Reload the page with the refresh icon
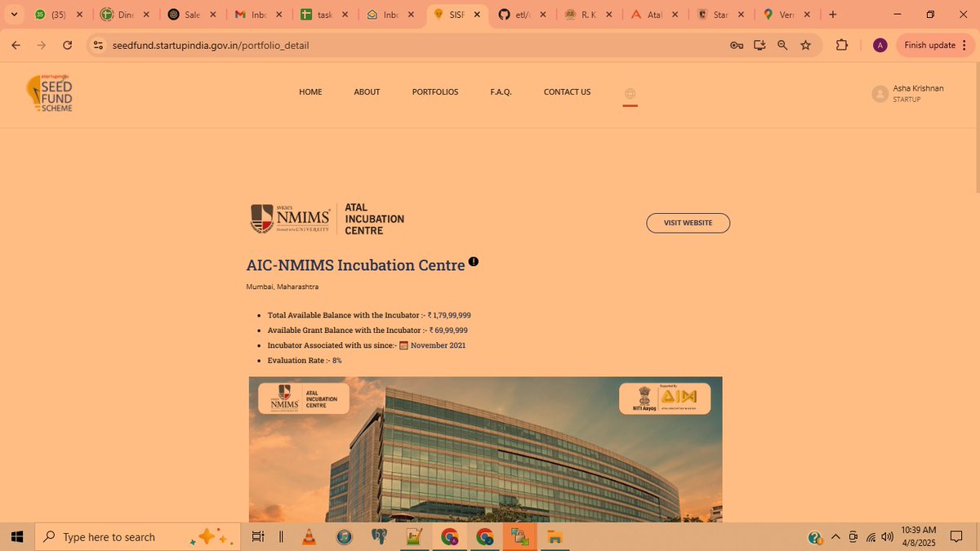 click(x=68, y=45)
